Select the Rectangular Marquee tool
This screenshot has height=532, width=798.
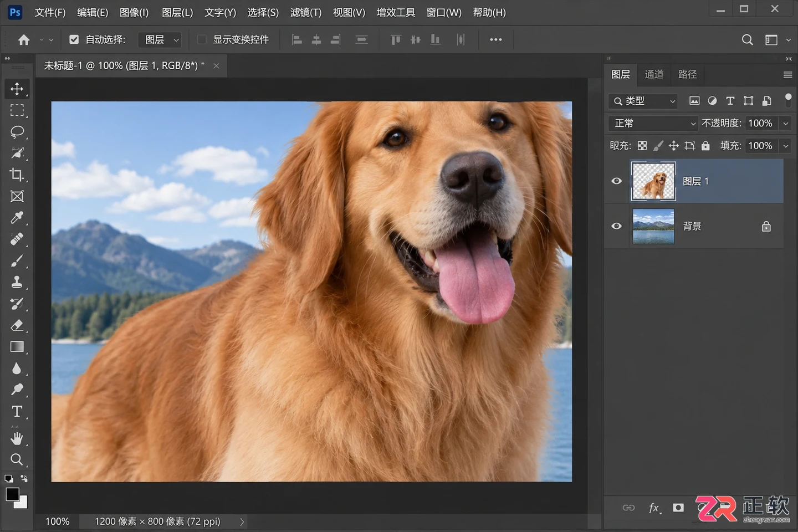(17, 110)
